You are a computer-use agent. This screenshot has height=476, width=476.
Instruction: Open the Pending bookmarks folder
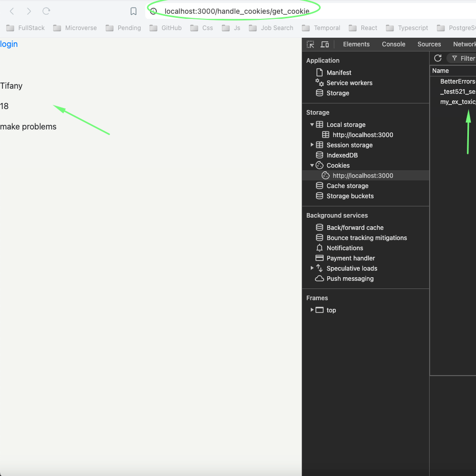(x=123, y=28)
